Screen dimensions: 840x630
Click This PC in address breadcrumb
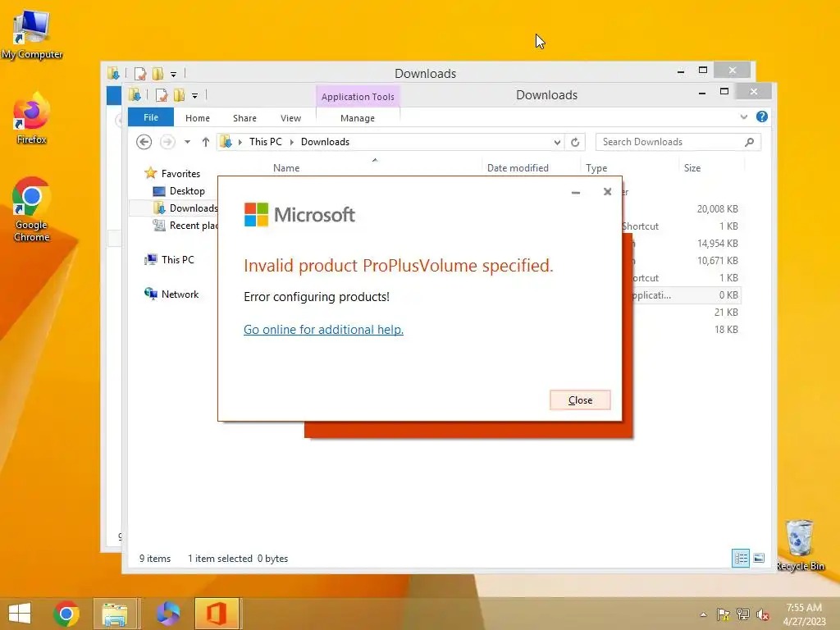click(265, 142)
